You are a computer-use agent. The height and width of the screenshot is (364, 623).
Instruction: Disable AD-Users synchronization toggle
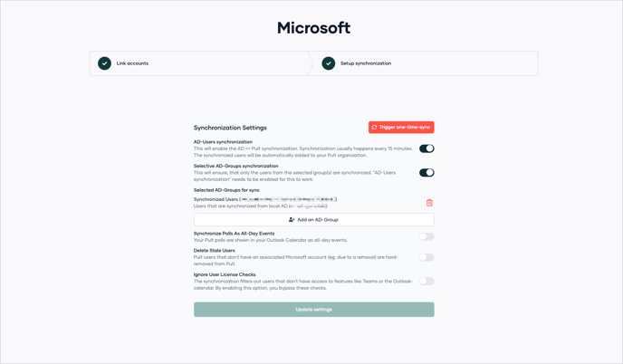(427, 148)
